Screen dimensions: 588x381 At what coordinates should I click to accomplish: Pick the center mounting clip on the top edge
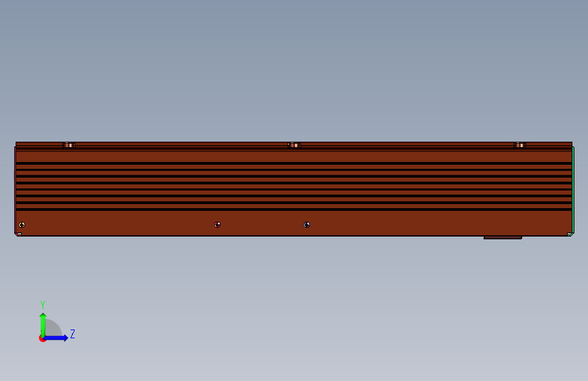click(x=294, y=145)
